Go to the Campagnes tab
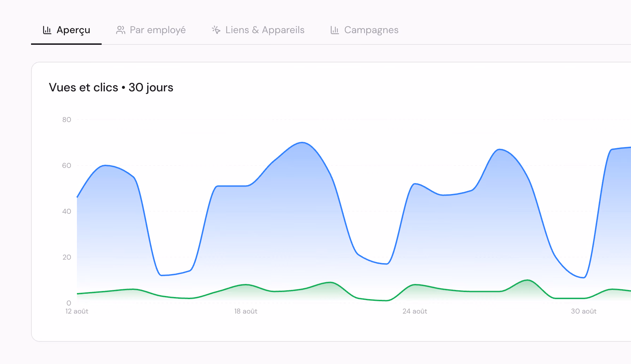 [364, 30]
